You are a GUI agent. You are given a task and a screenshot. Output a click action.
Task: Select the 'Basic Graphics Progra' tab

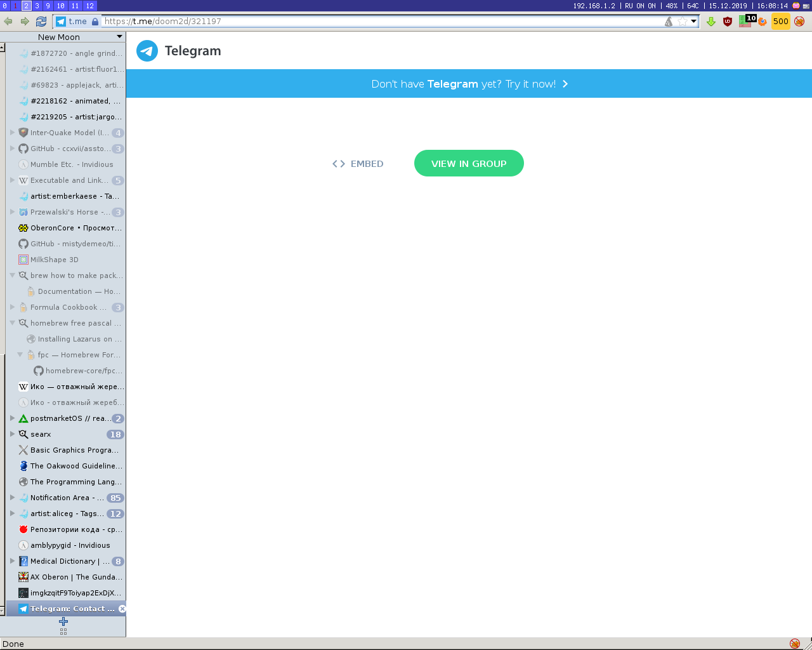pyautogui.click(x=66, y=450)
